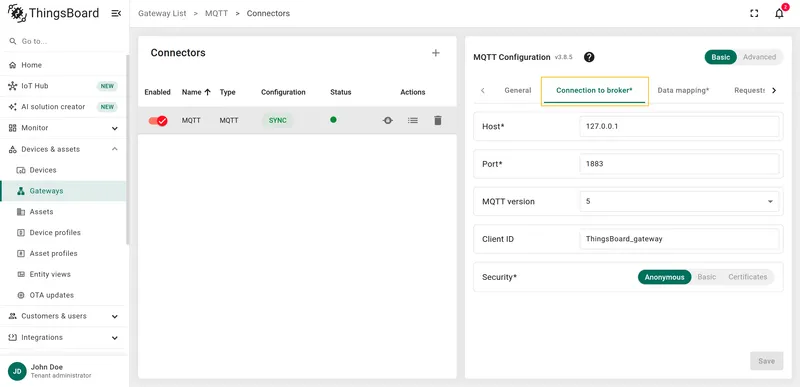The width and height of the screenshot is (800, 387).
Task: Select Certificates security option
Action: coord(747,277)
